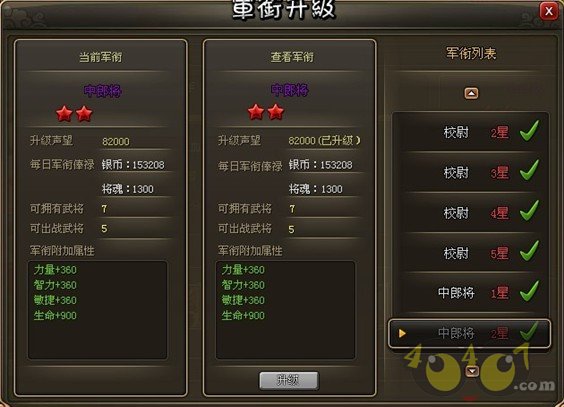Click the green checkmark beside 校尉 4星
The image size is (564, 407).
coord(529,211)
